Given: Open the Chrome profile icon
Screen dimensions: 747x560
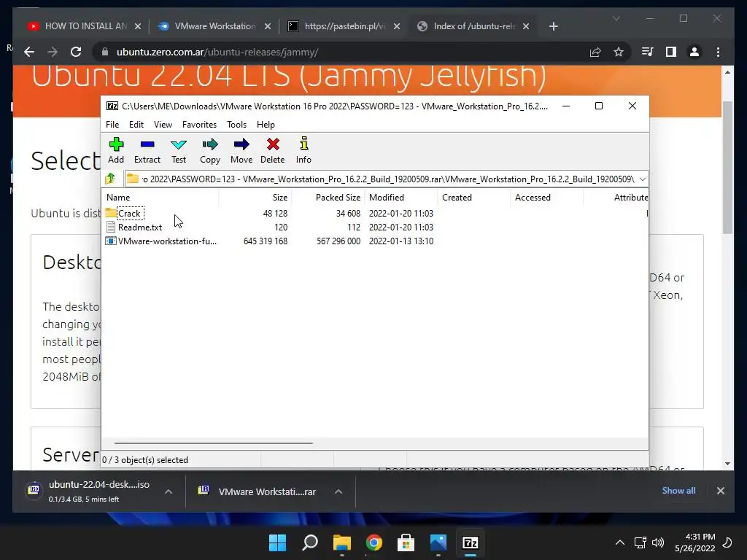Looking at the screenshot, I should click(694, 52).
